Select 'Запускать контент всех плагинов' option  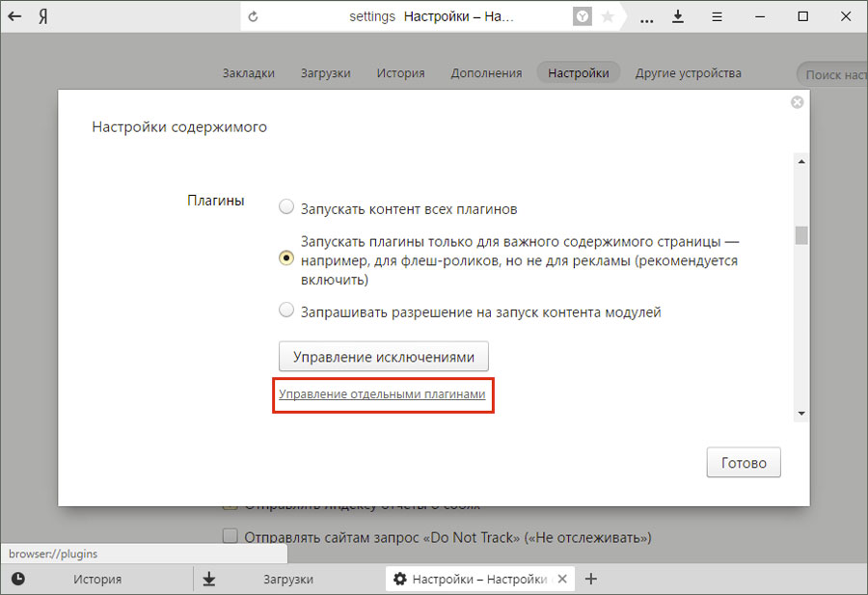(286, 207)
